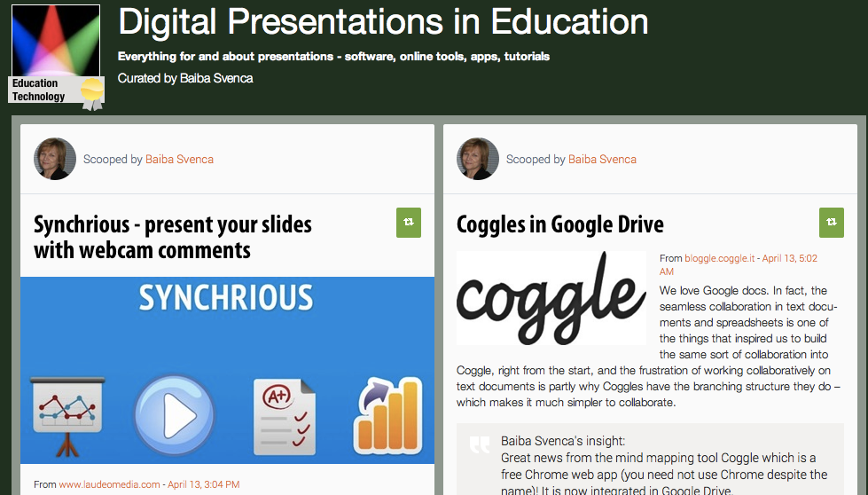Follow the www.laudeomedia.com source link

[110, 484]
